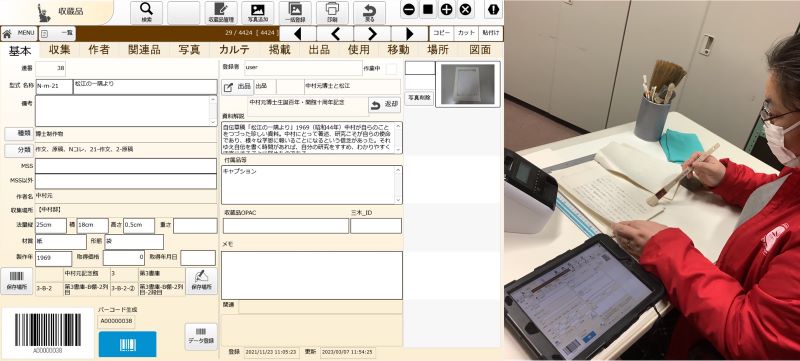This screenshot has width=800, height=361.
Task: Click the artifact photo thumbnail
Action: (x=468, y=84)
